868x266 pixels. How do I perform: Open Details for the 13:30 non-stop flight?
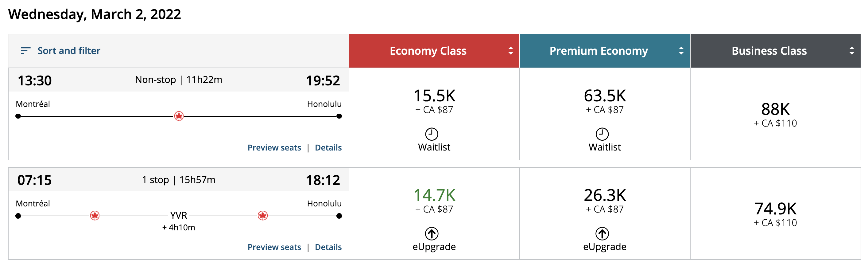point(328,148)
